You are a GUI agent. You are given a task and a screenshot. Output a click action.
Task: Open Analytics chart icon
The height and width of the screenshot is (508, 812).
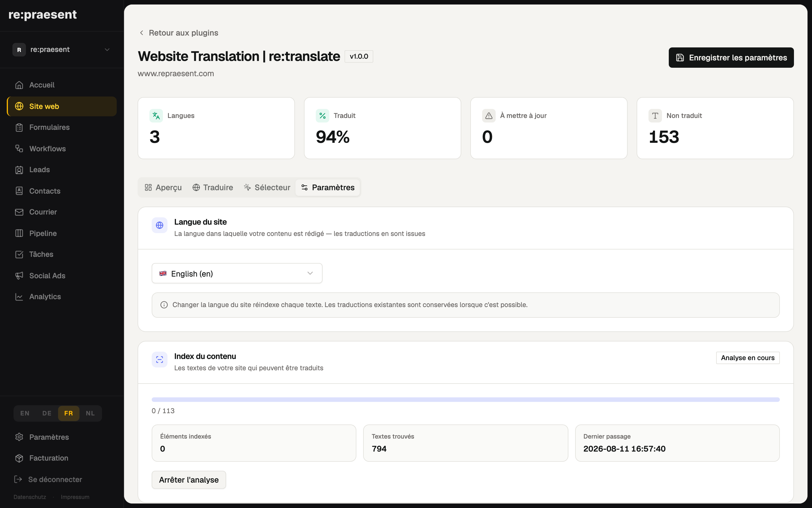(x=19, y=297)
